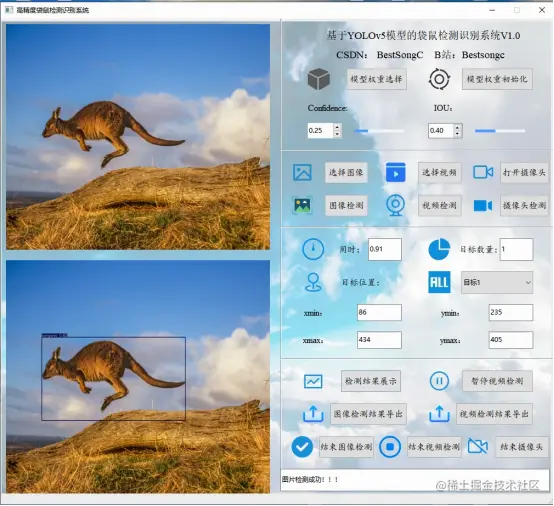The width and height of the screenshot is (554, 506).
Task: Click the Confidence slider track
Action: point(379,131)
